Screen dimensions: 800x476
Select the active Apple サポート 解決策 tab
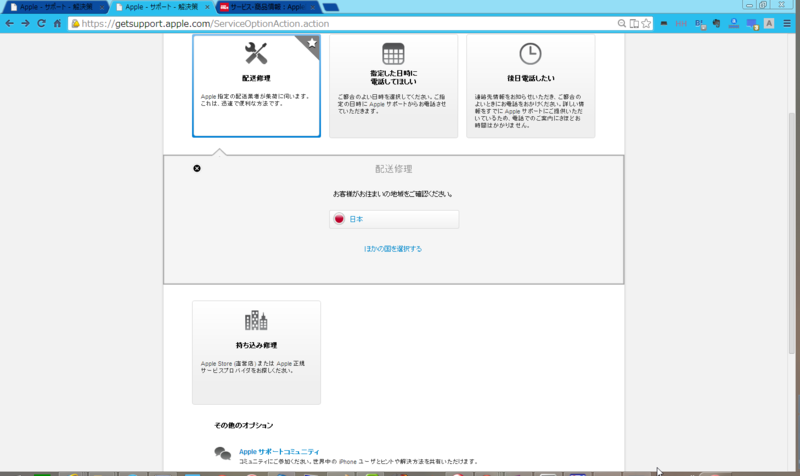(161, 7)
